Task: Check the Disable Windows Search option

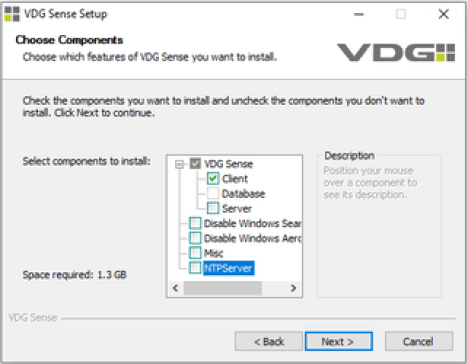Action: click(x=195, y=223)
